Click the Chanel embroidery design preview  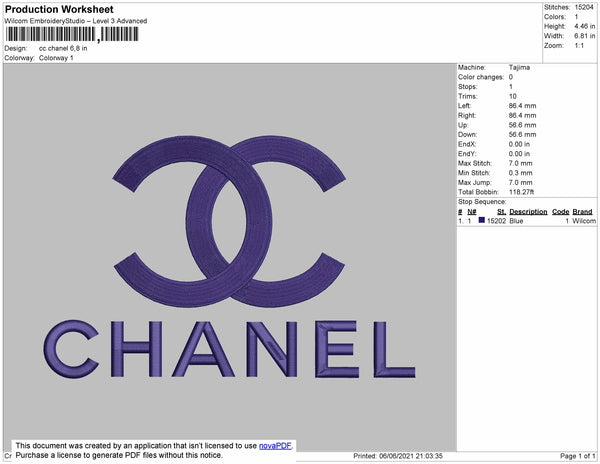coord(230,257)
